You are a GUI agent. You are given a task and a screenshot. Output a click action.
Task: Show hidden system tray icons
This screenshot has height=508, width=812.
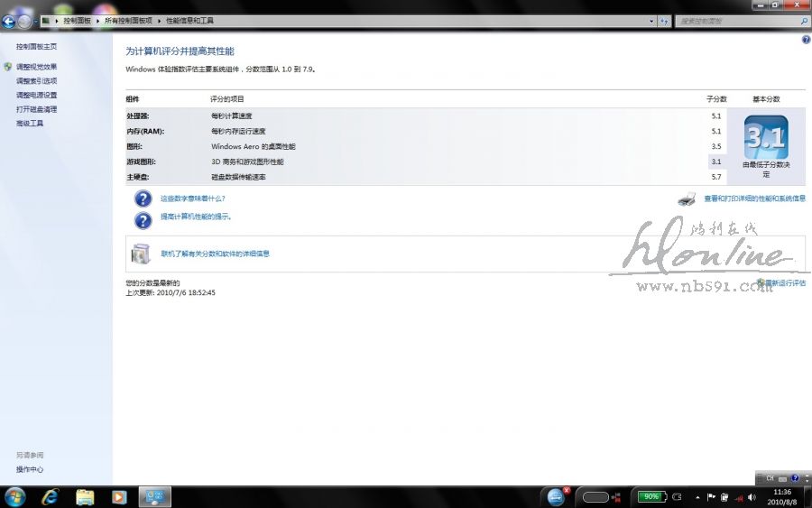click(x=697, y=497)
